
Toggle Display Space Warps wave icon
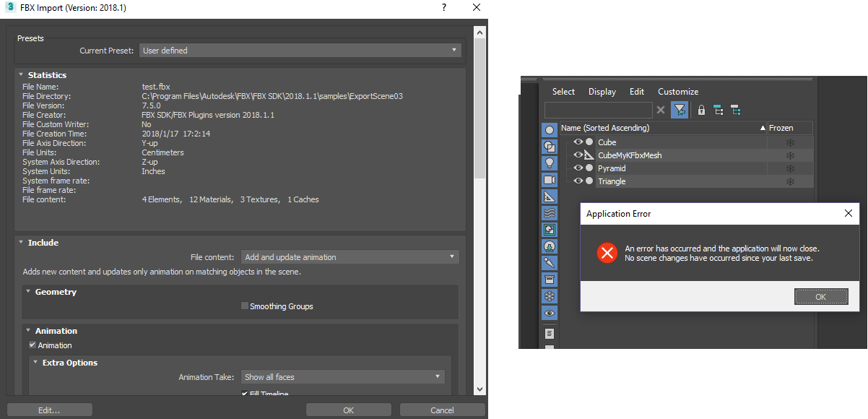pyautogui.click(x=550, y=212)
